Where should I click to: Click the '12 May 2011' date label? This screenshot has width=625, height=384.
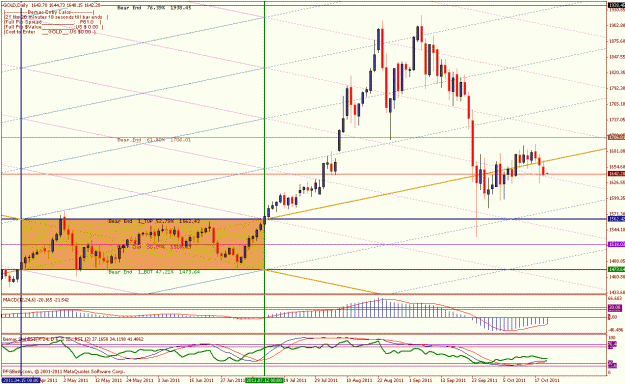tap(108, 380)
